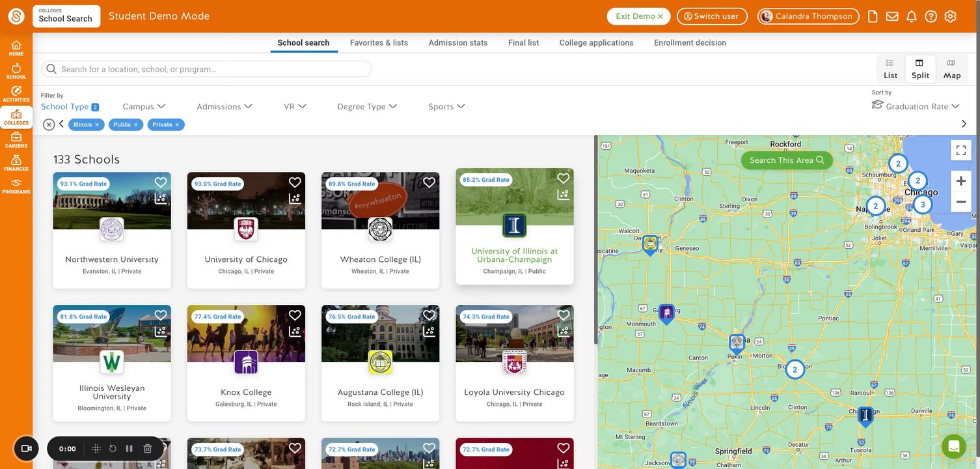The width and height of the screenshot is (980, 469).
Task: Favorite Loyola University Chicago with heart
Action: pos(564,315)
